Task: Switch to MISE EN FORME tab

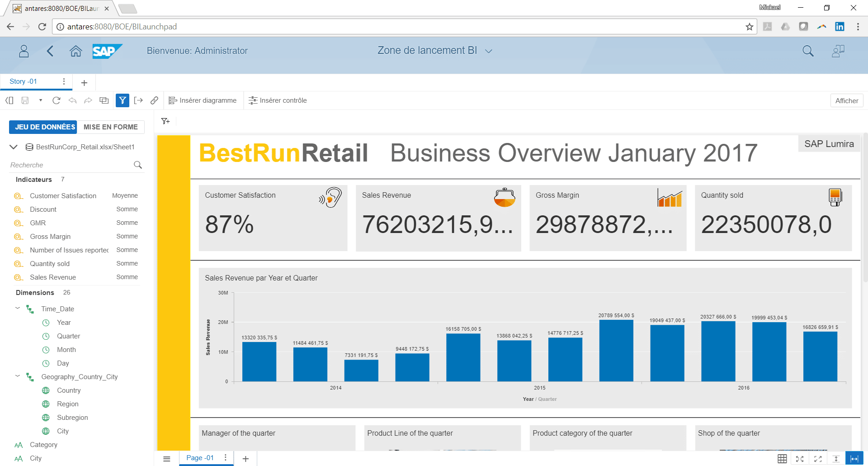Action: (111, 127)
